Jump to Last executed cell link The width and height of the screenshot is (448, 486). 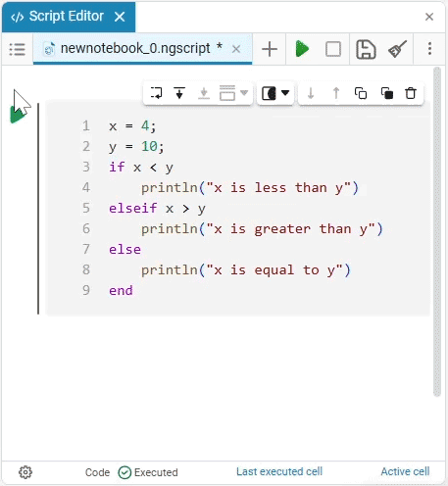point(279,471)
